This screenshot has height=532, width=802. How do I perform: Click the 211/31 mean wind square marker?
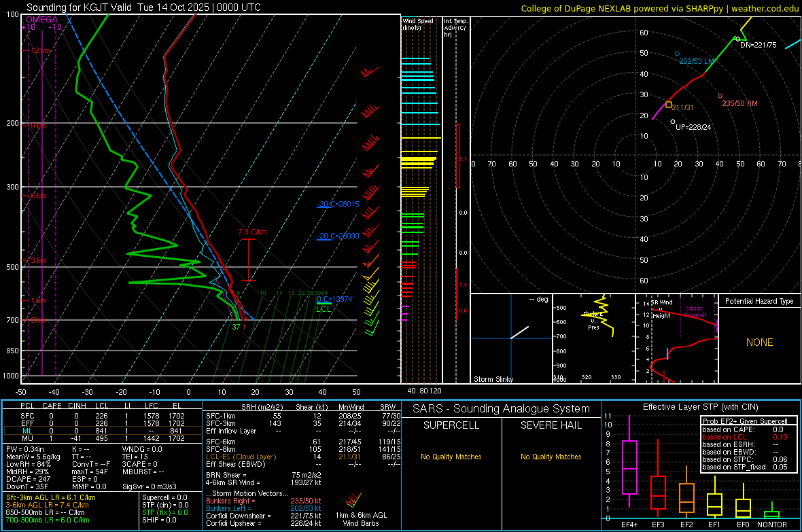669,105
